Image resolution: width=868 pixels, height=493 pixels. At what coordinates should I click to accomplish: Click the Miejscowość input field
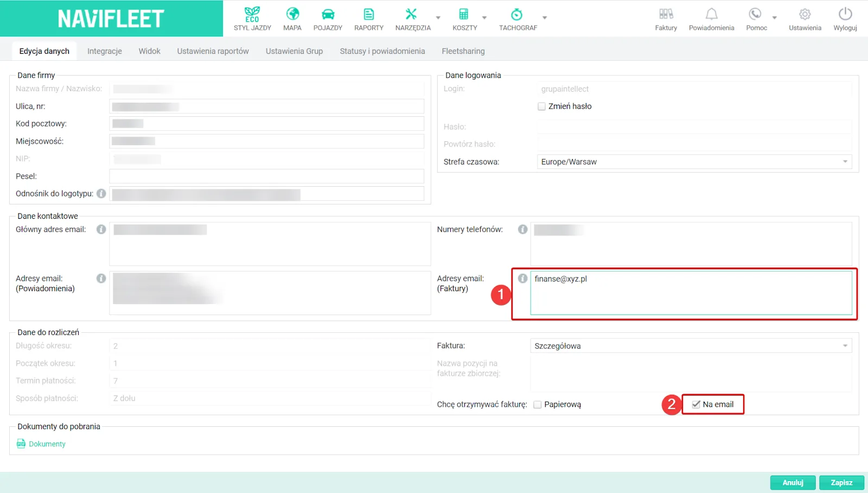pos(267,141)
